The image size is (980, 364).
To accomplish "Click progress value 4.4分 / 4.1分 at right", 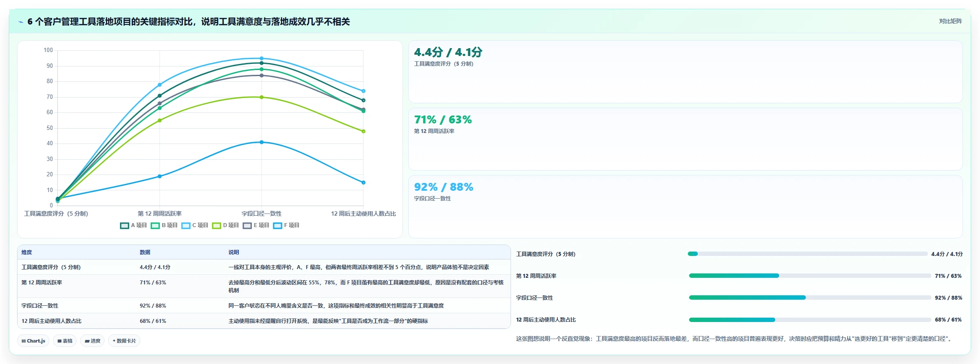I will [x=947, y=254].
